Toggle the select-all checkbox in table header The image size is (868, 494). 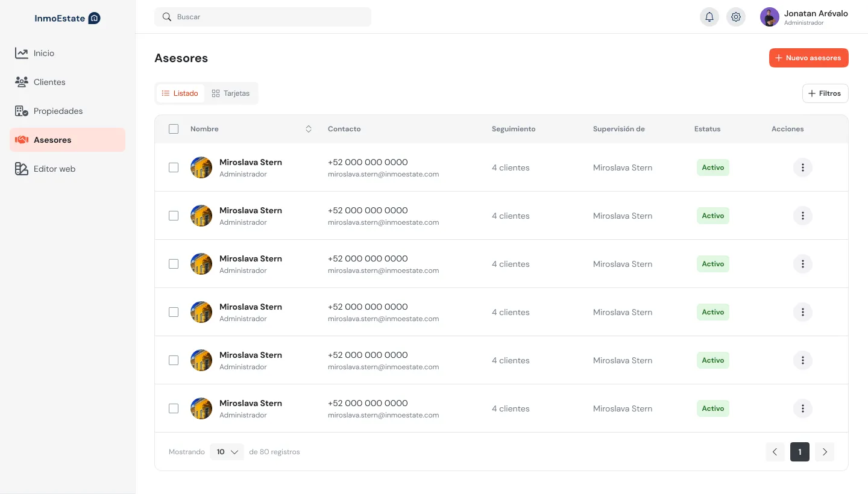pos(174,129)
